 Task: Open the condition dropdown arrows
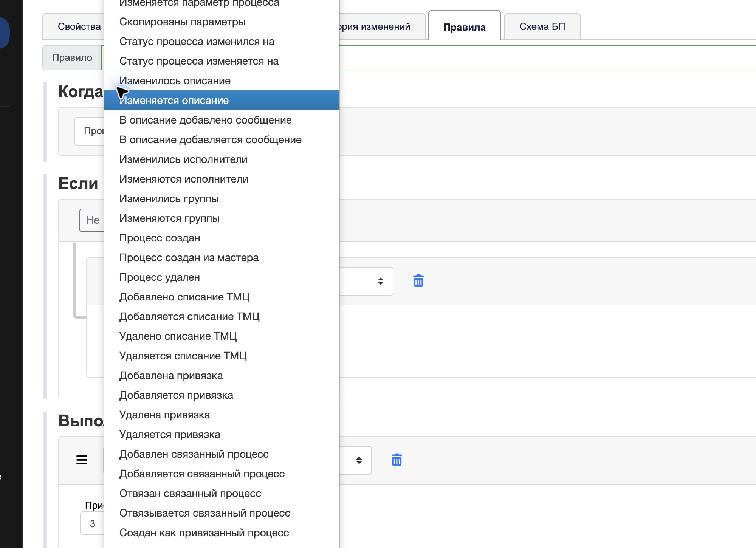click(x=381, y=281)
